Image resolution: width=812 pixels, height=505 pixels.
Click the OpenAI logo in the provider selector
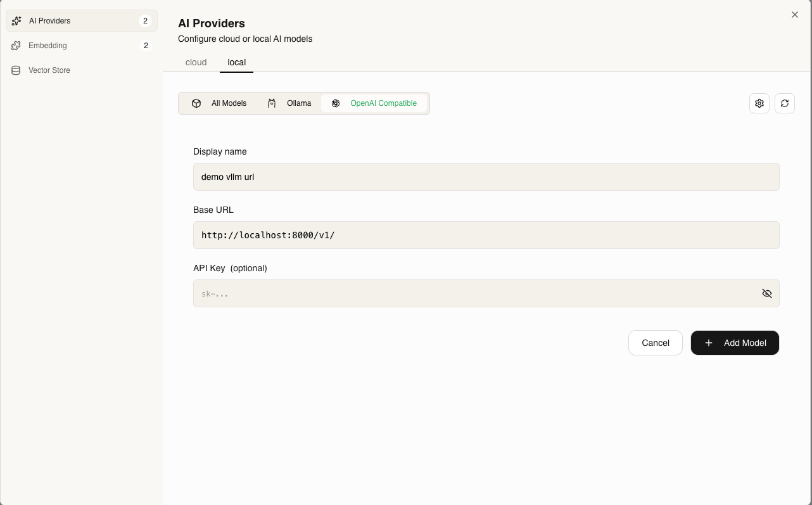coord(335,103)
